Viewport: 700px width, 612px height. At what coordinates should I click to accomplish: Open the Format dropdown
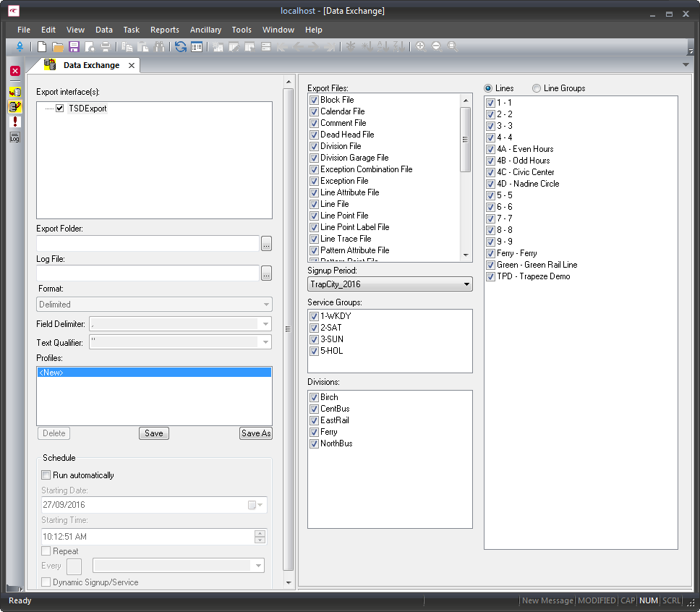(x=267, y=304)
